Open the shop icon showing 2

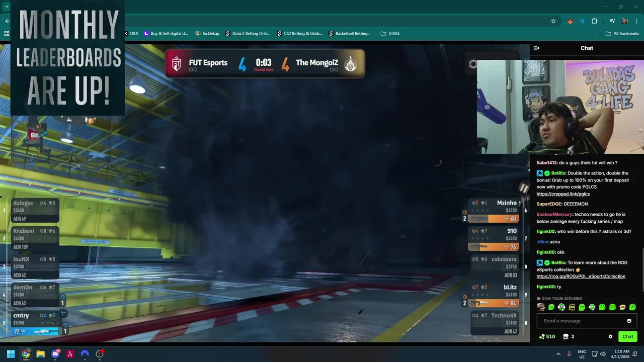point(569,337)
